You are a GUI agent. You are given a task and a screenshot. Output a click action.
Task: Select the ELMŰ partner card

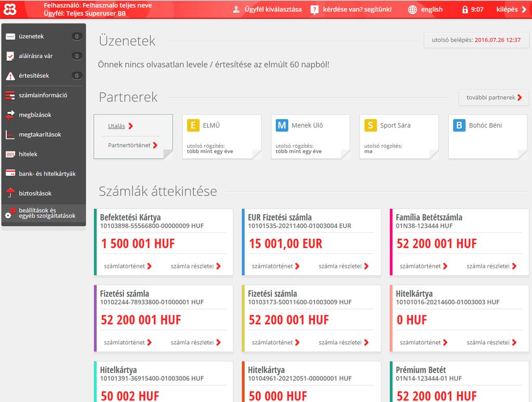pyautogui.click(x=222, y=136)
